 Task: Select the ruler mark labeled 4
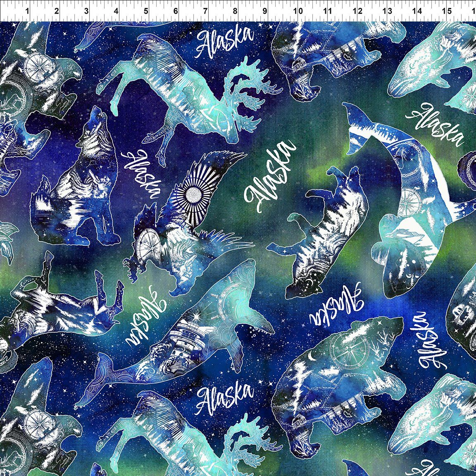click(116, 11)
